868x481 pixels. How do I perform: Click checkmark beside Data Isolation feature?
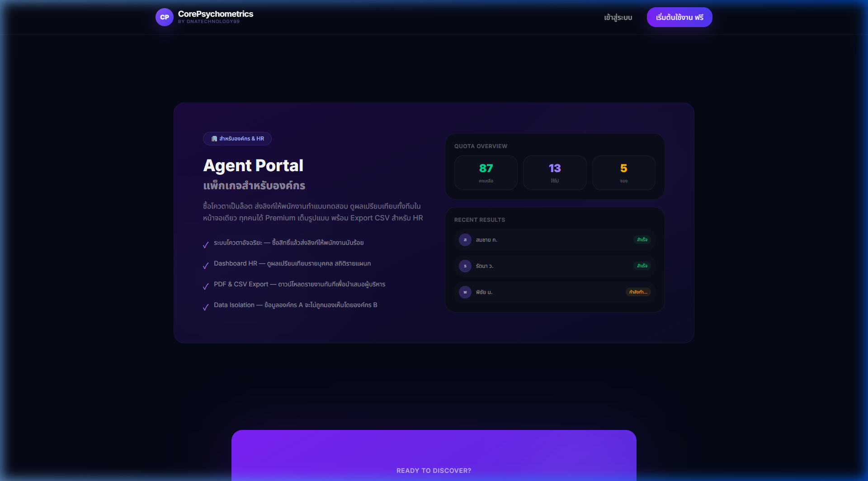206,307
